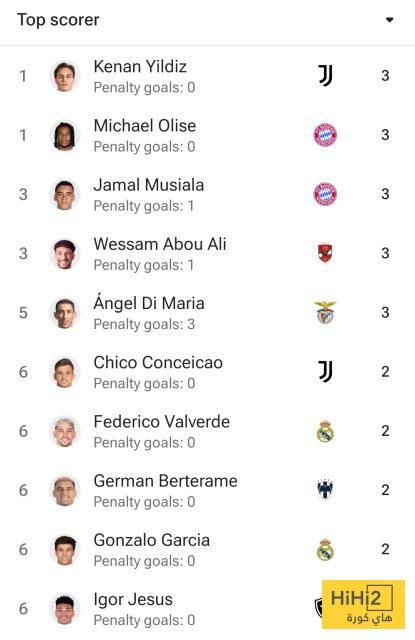
Task: Click the Juventus logo beside Chico Conceicao
Action: tap(325, 372)
